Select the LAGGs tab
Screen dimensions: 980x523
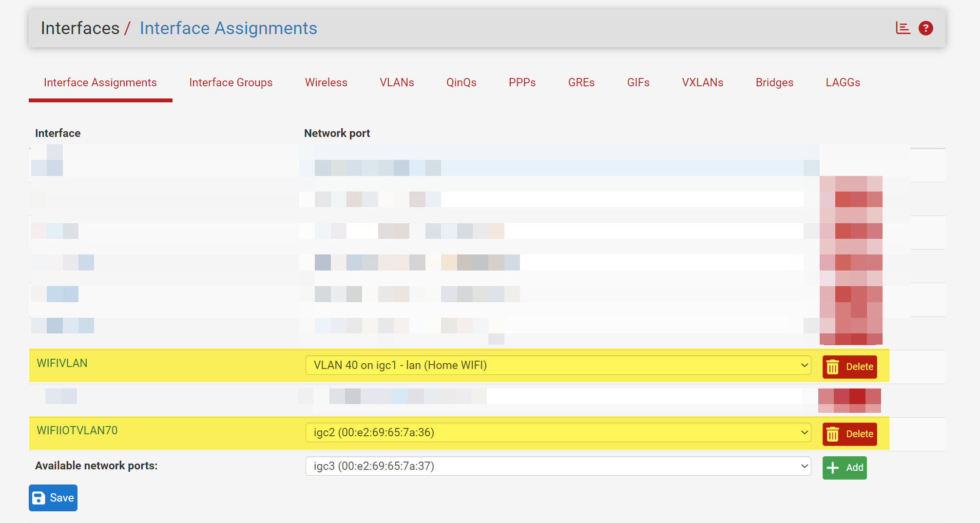[843, 82]
